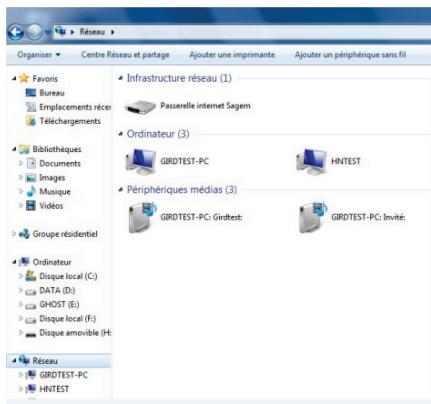
Task: Click GIRDTEST-PC: Invité: media device icon
Action: click(313, 217)
